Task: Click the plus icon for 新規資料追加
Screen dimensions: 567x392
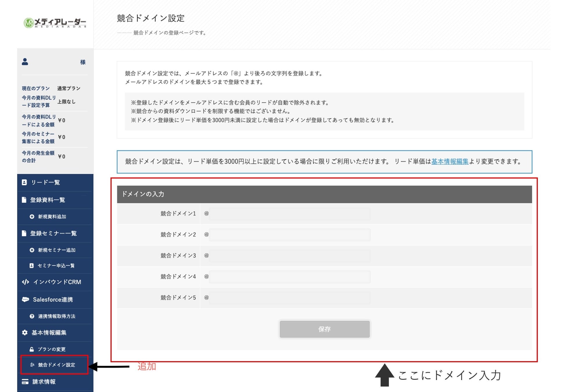Action: tap(32, 217)
